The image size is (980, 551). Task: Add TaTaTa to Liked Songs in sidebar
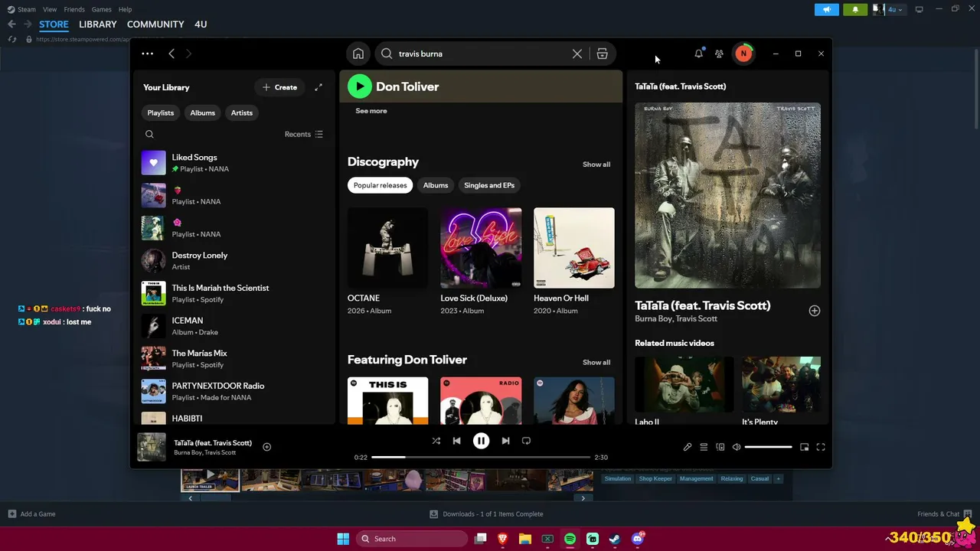pyautogui.click(x=815, y=311)
